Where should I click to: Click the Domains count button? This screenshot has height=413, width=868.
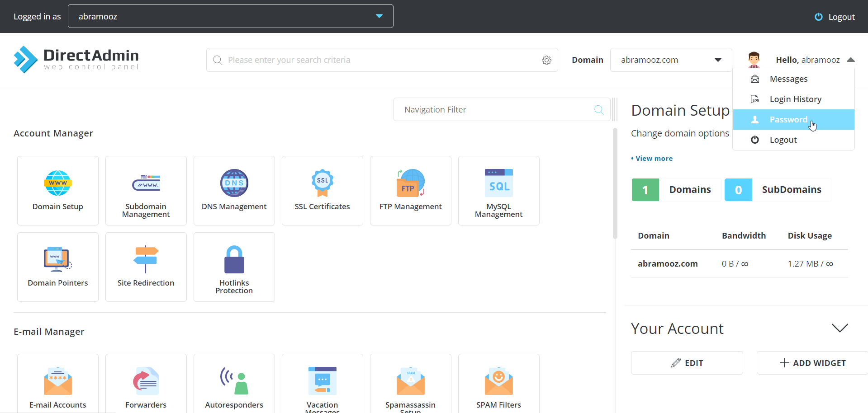pyautogui.click(x=676, y=190)
